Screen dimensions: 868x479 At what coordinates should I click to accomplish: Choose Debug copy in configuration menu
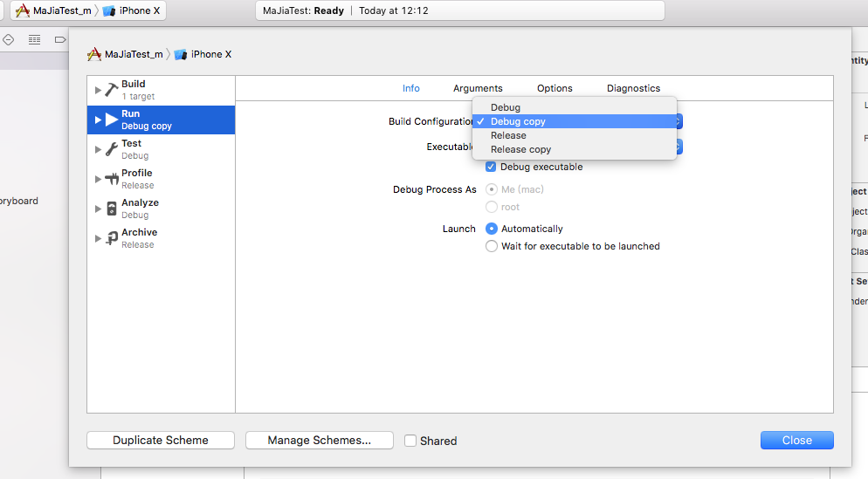(574, 121)
